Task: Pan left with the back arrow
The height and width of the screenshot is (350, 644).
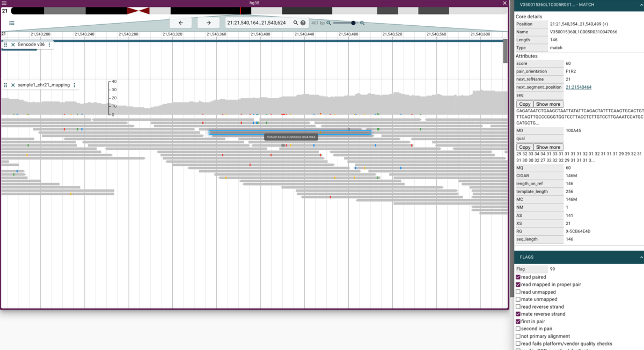Action: pos(181,23)
